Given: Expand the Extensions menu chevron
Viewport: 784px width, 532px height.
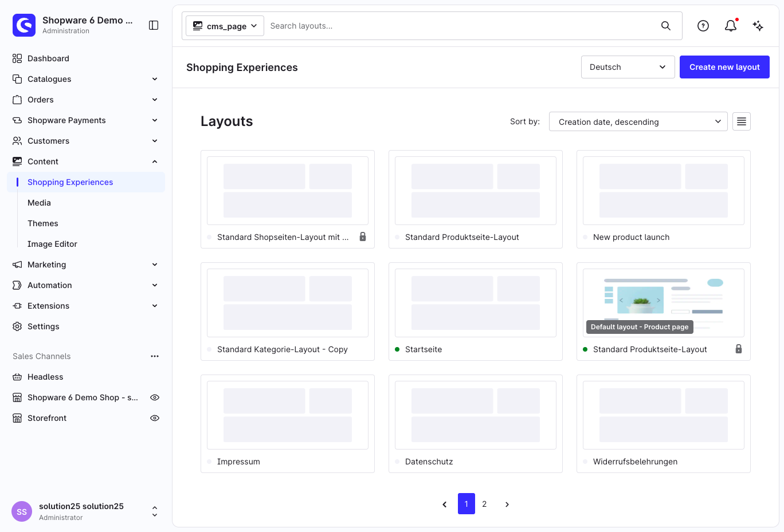Looking at the screenshot, I should [x=155, y=306].
